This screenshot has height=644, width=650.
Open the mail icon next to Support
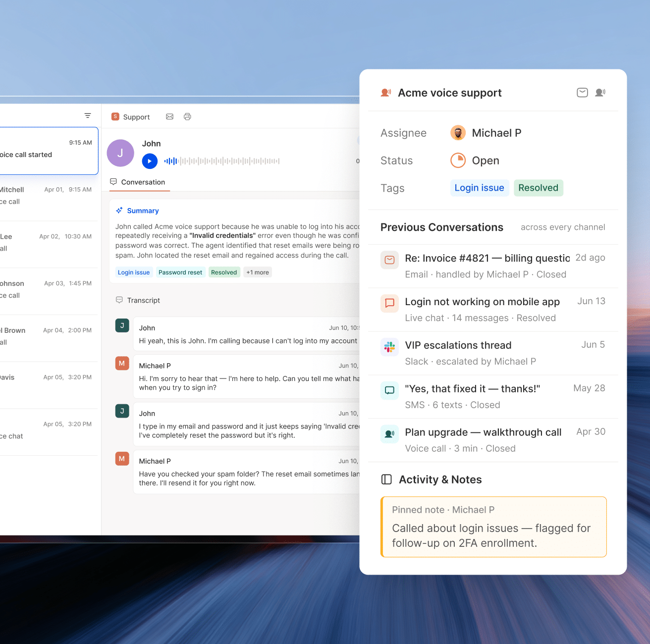click(x=169, y=117)
